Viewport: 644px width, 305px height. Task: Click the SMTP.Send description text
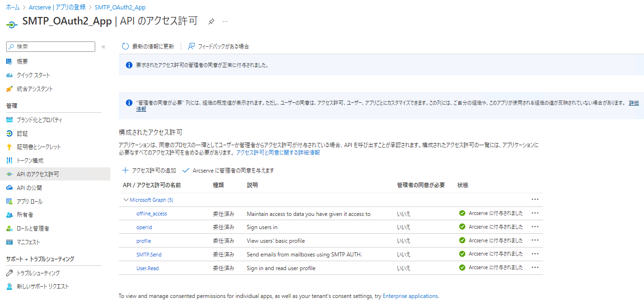[x=304, y=255]
